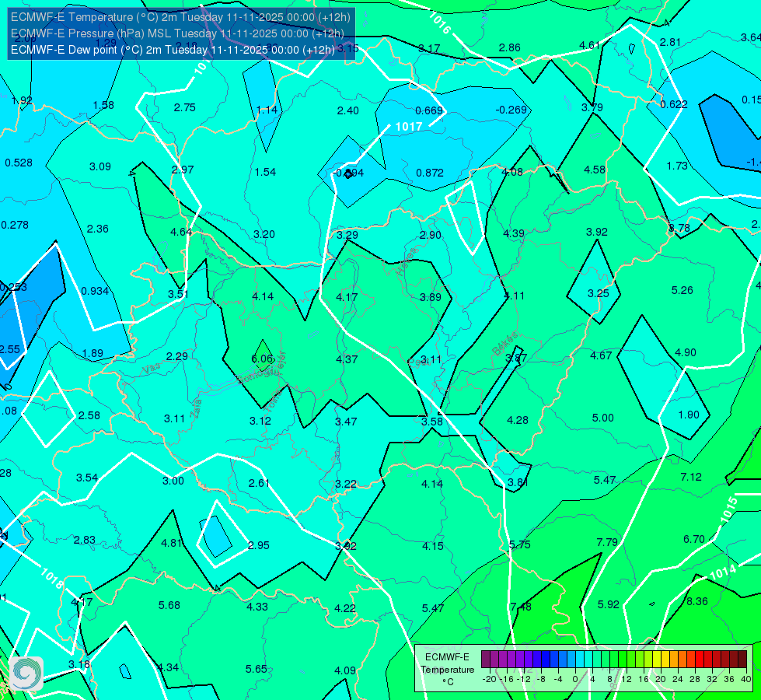
Task: Click the 0.669 temperature value
Action: [x=429, y=110]
